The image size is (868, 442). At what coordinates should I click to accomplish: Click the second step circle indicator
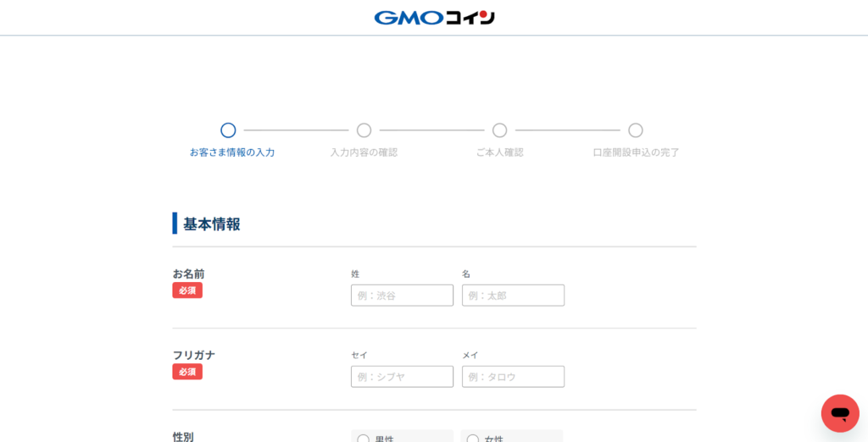click(x=364, y=130)
